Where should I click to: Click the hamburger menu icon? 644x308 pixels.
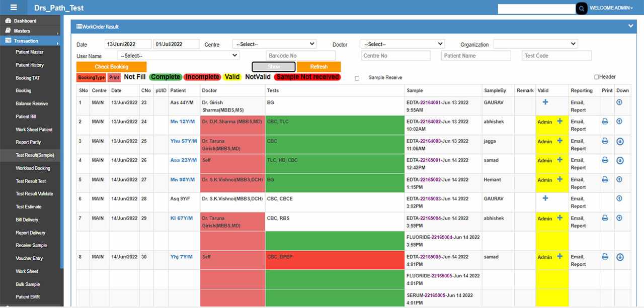14,8
